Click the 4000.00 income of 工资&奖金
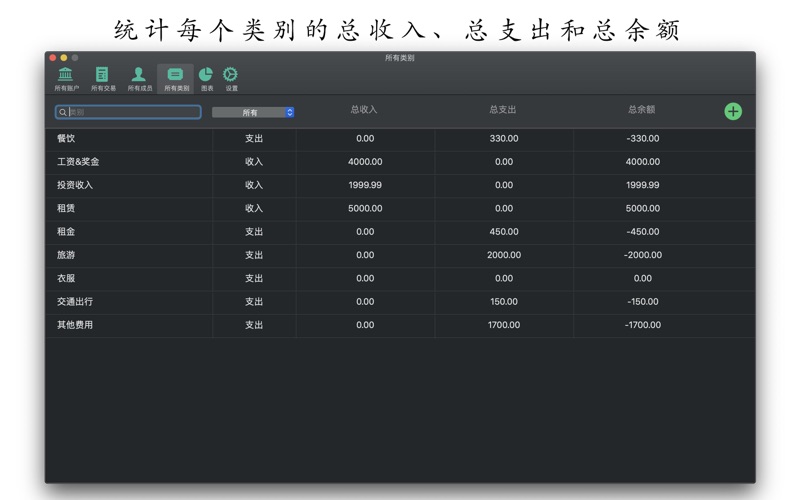 point(365,162)
